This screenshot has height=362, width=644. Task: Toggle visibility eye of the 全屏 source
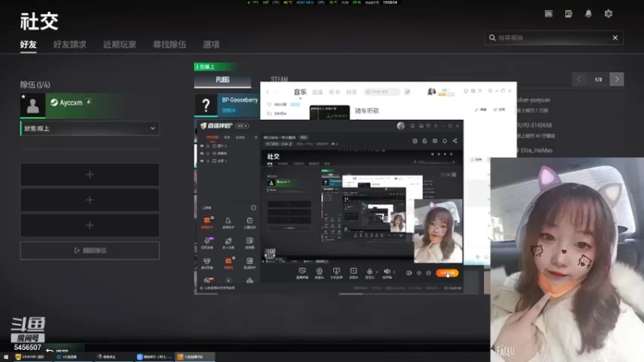tap(202, 161)
